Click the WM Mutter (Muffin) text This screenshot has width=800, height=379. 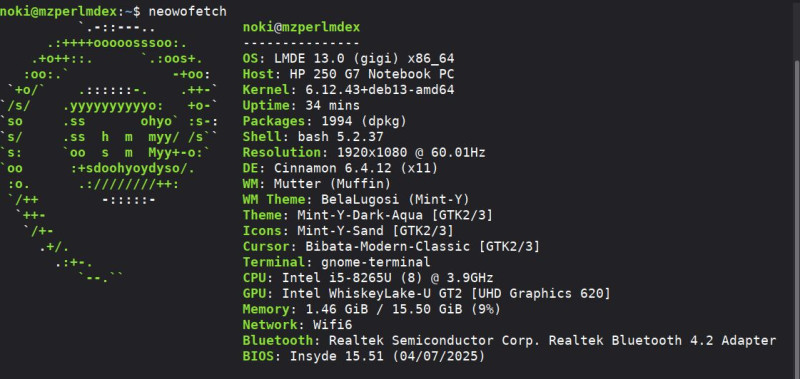[x=317, y=184]
